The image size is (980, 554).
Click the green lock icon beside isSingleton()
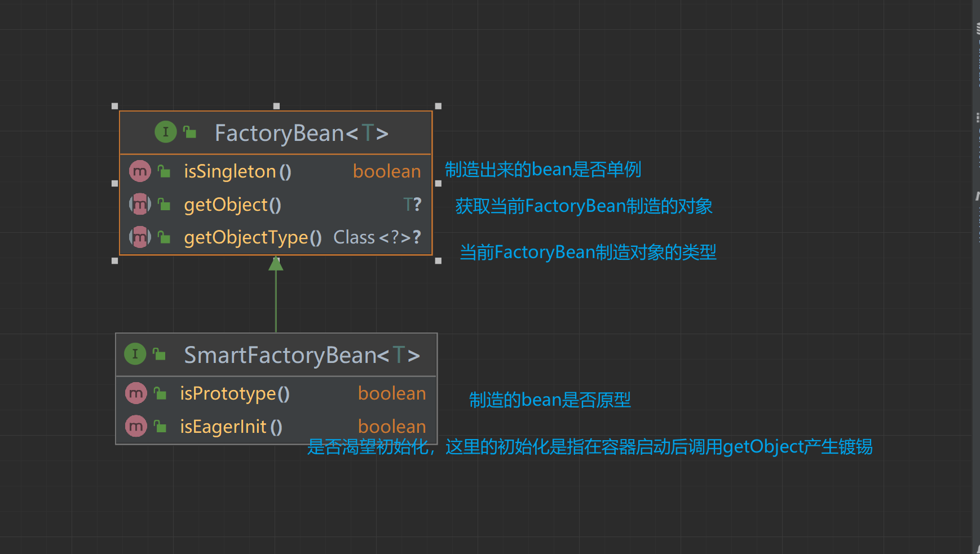tap(164, 171)
